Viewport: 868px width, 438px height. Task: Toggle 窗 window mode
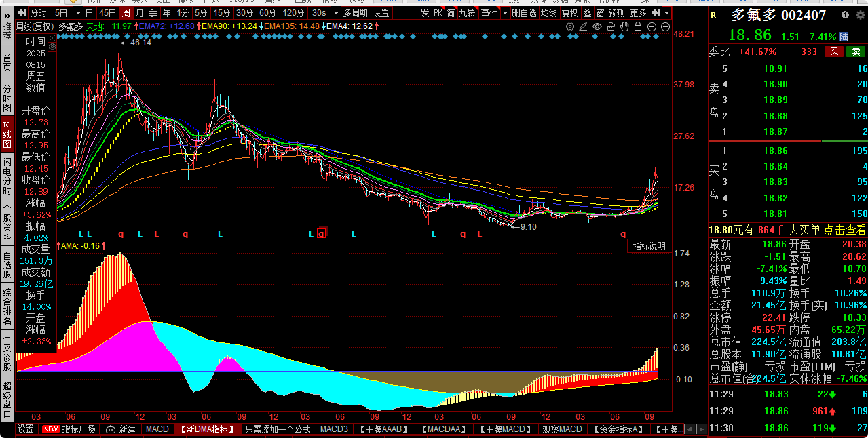pyautogui.click(x=600, y=13)
